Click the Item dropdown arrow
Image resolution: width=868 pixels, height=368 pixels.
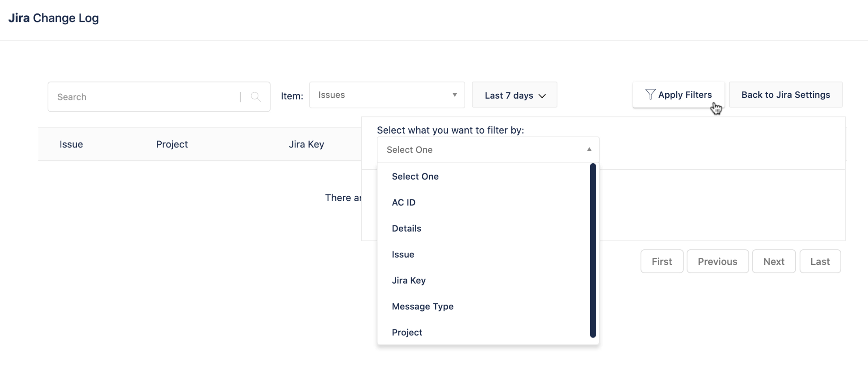tap(455, 95)
